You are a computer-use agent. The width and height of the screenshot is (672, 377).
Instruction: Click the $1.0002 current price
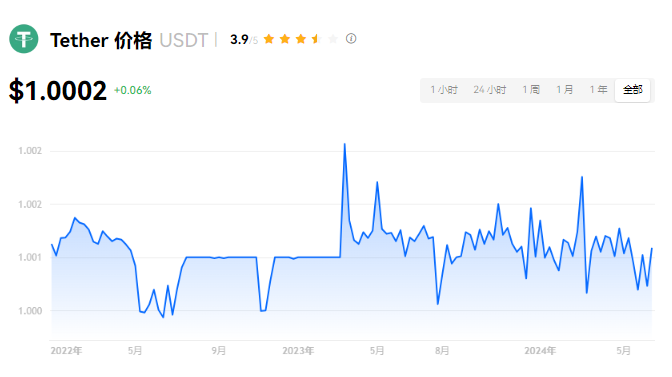click(57, 90)
